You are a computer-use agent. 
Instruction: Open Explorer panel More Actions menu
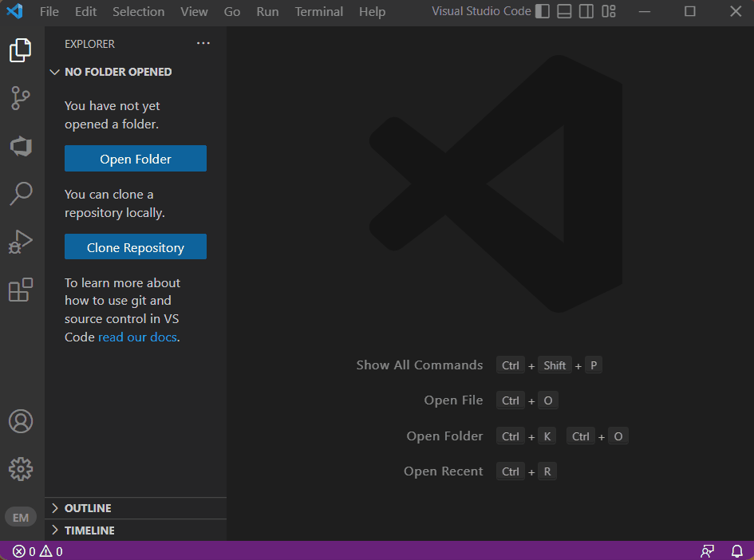203,43
